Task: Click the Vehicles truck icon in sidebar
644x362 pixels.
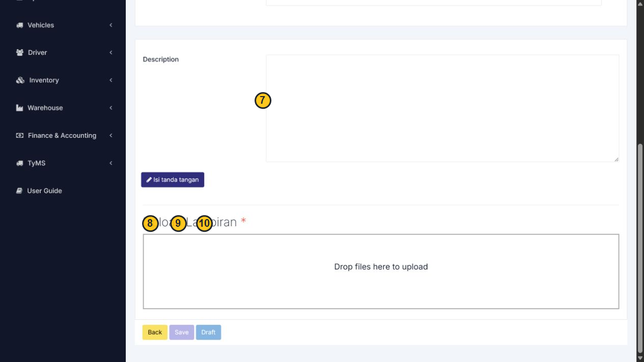Action: 20,25
